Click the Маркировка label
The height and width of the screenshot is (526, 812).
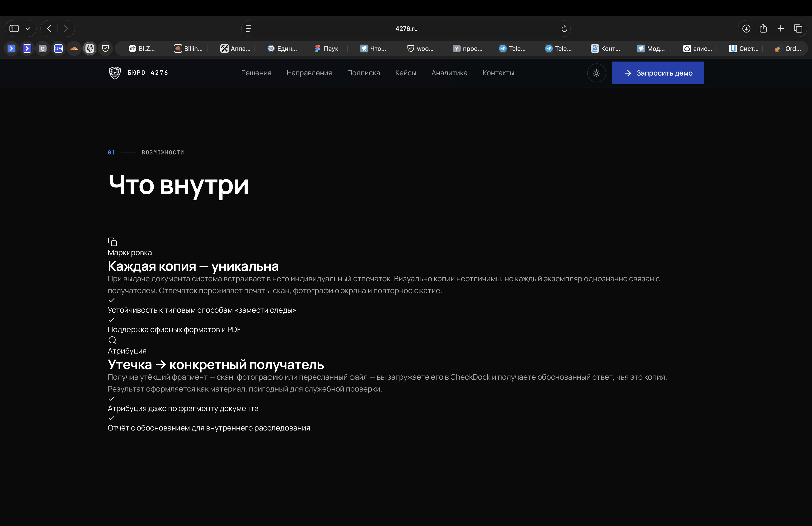click(x=130, y=253)
